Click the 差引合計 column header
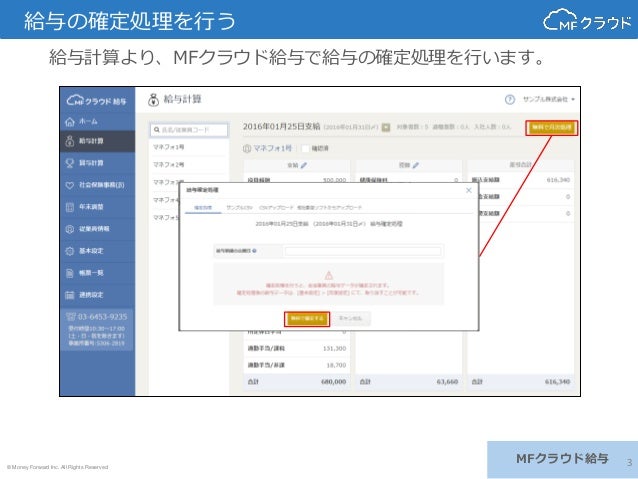This screenshot has height=479, width=638. (x=520, y=165)
